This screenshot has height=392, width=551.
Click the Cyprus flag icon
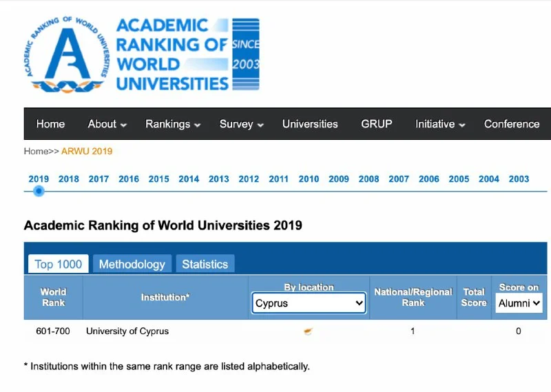tap(309, 331)
